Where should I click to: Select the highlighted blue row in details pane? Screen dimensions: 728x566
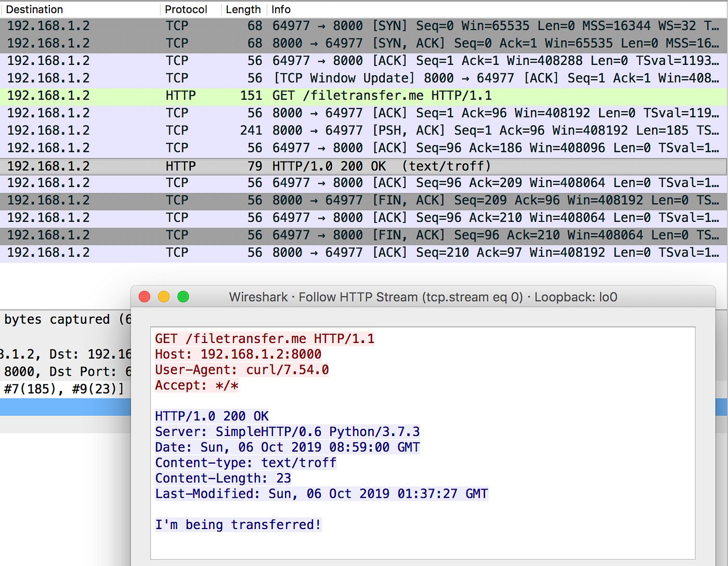pos(66,407)
